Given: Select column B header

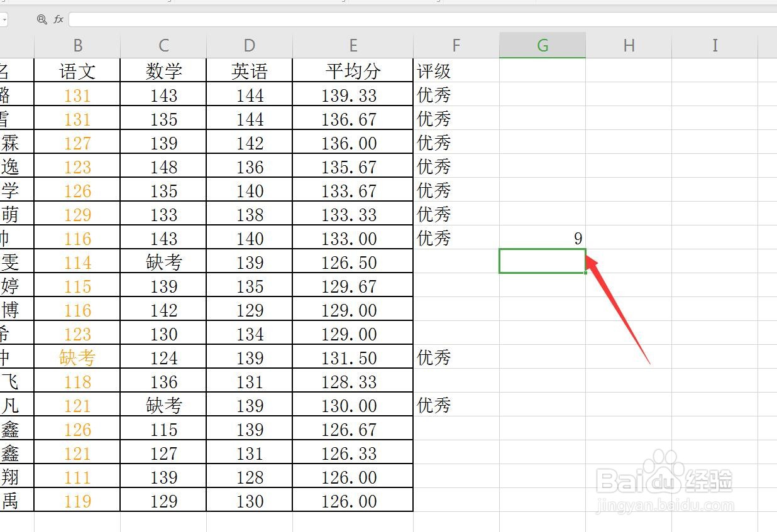Looking at the screenshot, I should (x=77, y=45).
